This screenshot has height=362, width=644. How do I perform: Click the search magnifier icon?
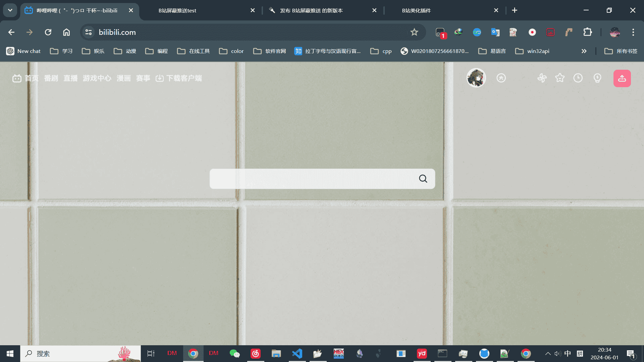(423, 179)
